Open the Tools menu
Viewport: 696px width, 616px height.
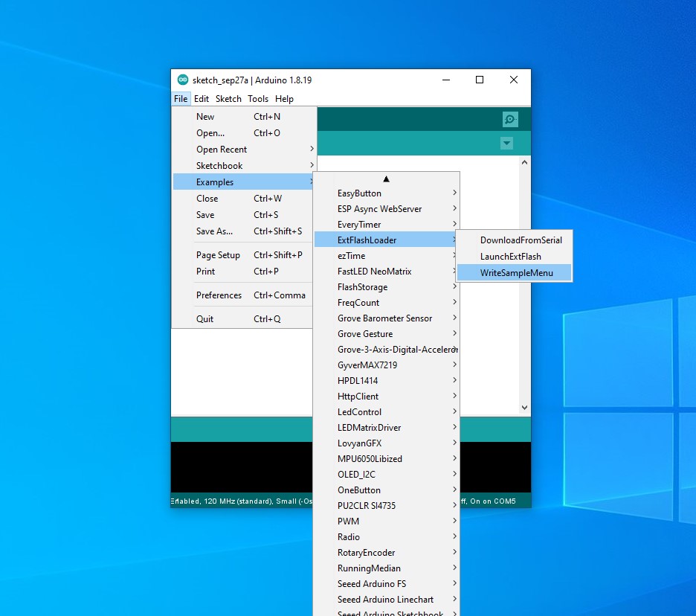(x=258, y=99)
